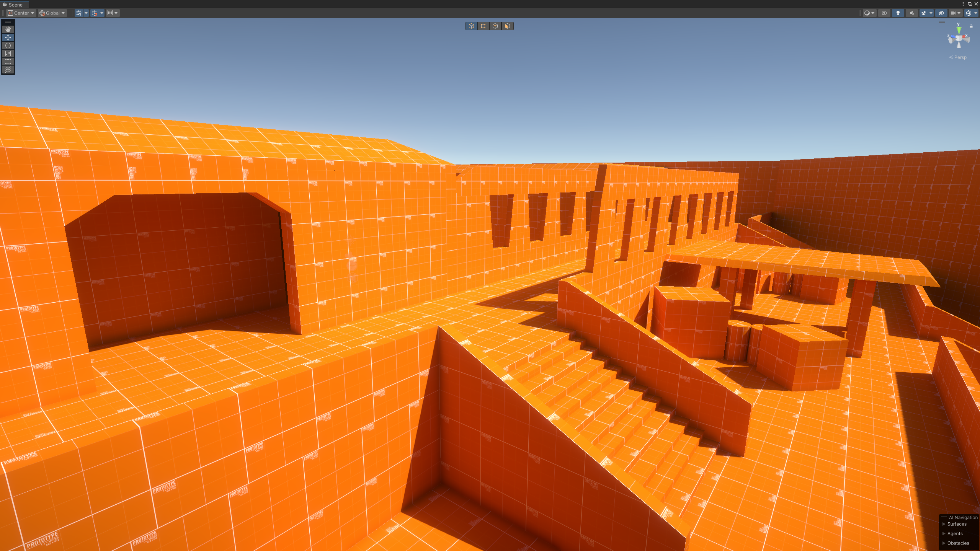
Task: Toggle grid visibility on Y axis
Action: click(78, 13)
